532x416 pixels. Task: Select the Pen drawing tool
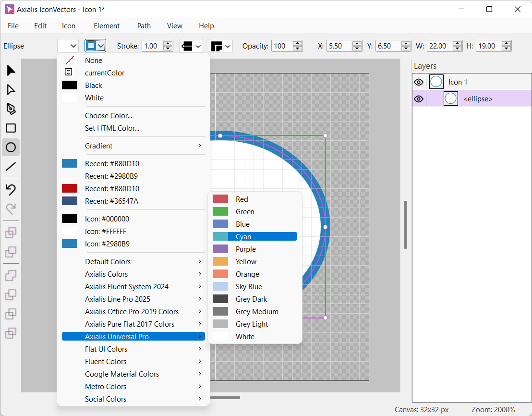11,109
